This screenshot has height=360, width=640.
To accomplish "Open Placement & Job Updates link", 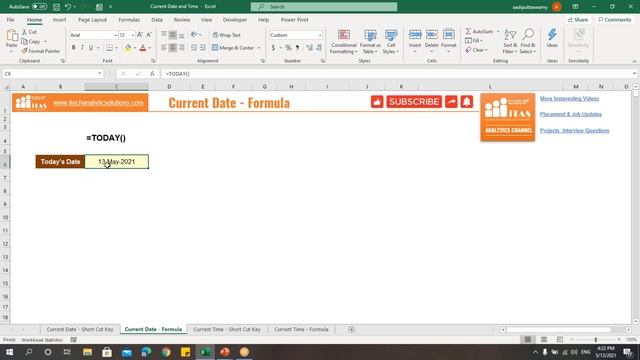I will tap(571, 114).
